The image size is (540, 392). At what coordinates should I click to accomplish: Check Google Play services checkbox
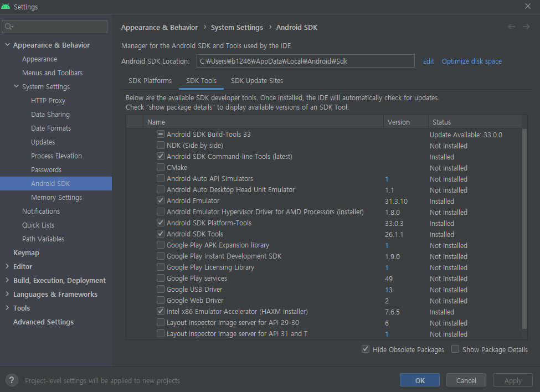pos(161,278)
